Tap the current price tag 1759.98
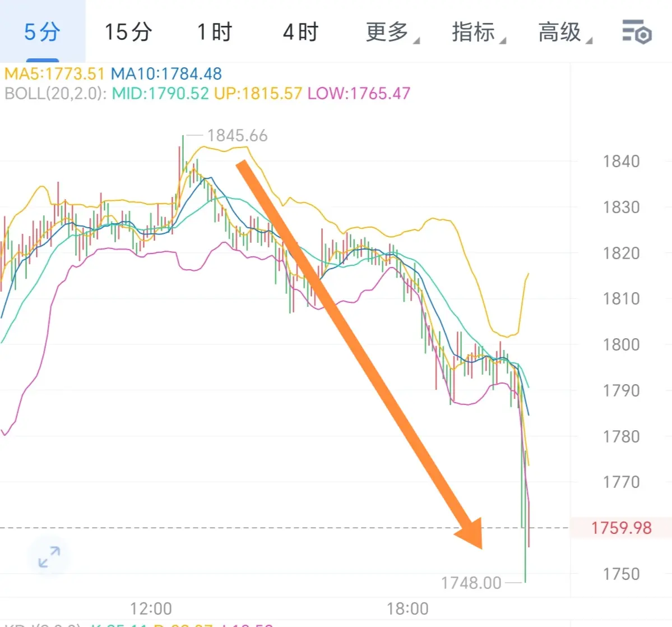This screenshot has width=672, height=627. [x=621, y=528]
